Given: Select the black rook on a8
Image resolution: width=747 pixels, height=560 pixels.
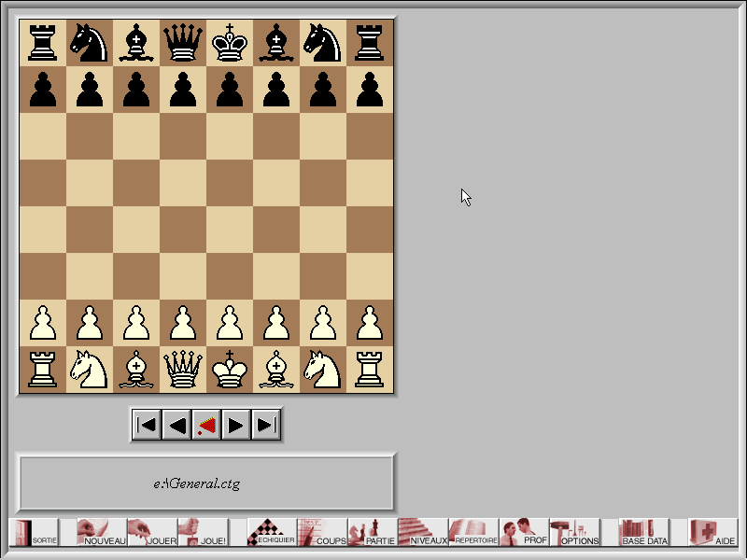Looking at the screenshot, I should pyautogui.click(x=43, y=43).
